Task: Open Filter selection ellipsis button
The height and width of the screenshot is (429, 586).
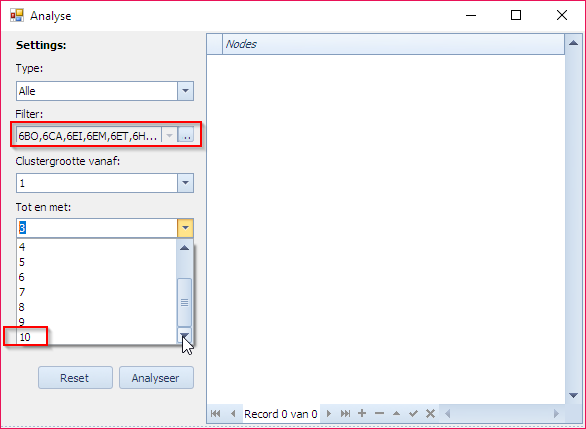Action: [186, 135]
